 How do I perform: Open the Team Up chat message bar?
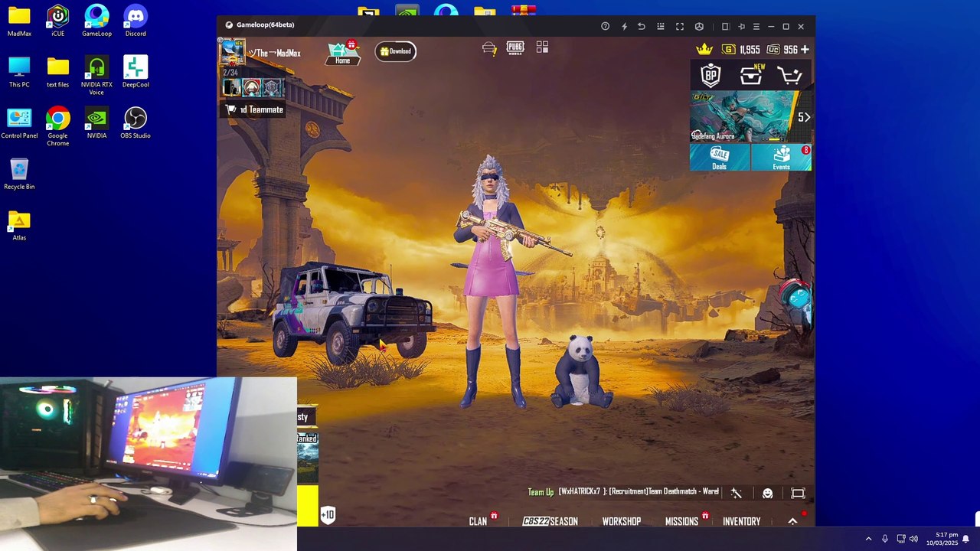[623, 491]
